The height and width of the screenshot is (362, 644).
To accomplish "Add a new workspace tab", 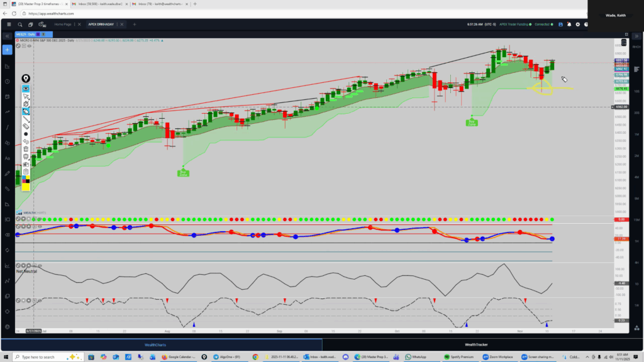I will (134, 25).
